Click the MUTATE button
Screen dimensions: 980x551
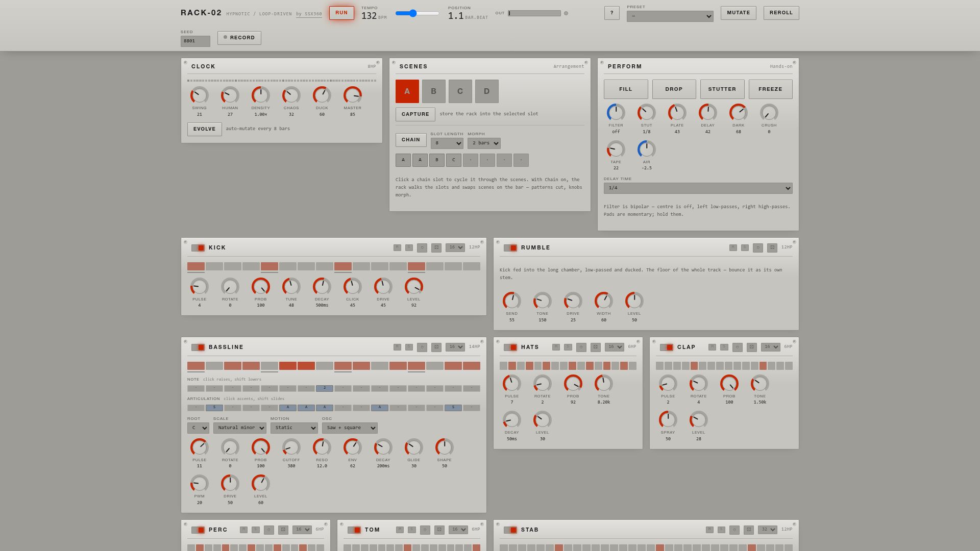tap(739, 13)
